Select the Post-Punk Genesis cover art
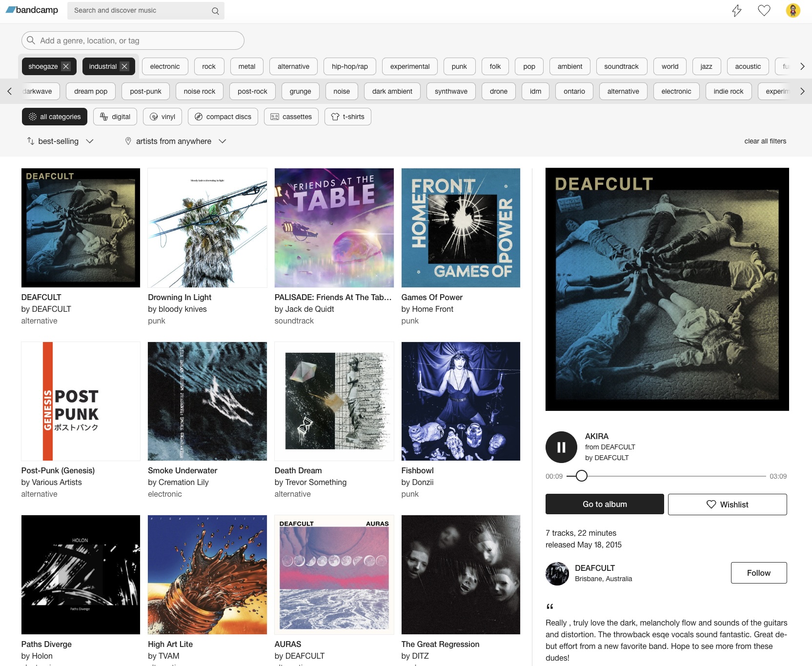This screenshot has height=666, width=812. click(81, 401)
